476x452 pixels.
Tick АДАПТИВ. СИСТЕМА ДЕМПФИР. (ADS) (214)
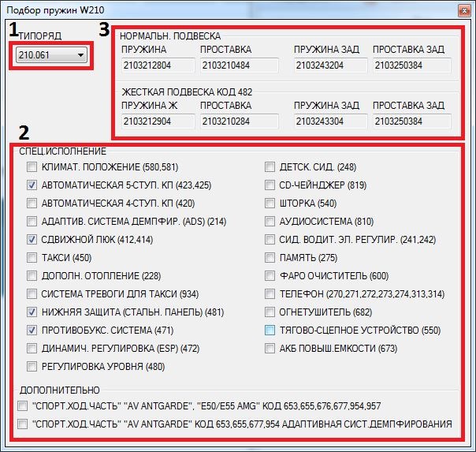(x=32, y=221)
